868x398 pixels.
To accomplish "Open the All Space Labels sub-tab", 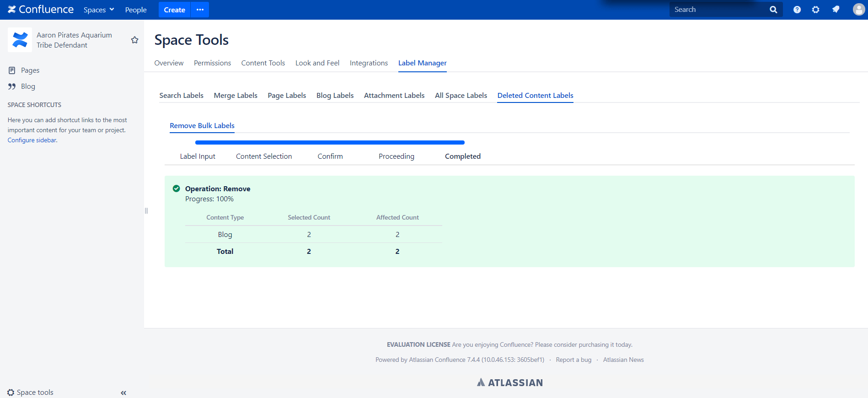I will (x=461, y=96).
